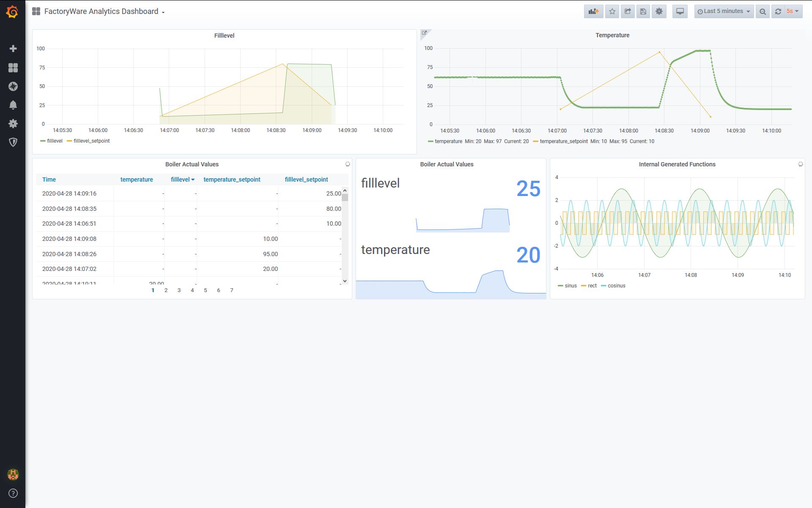
Task: Open the Alerting bell icon
Action: tap(13, 105)
